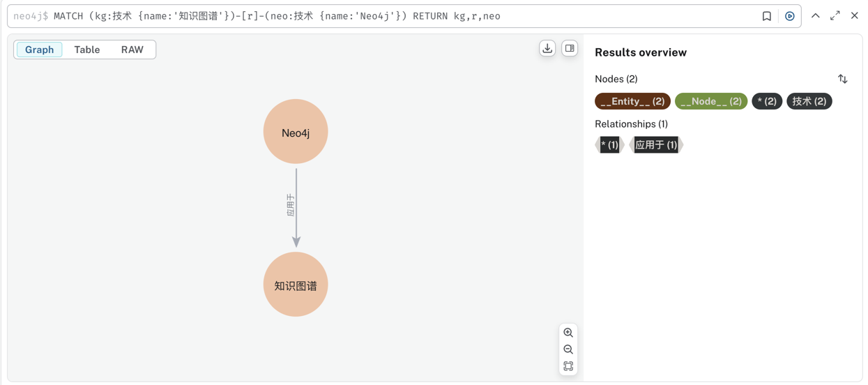Zoom out of the graph
Image resolution: width=868 pixels, height=385 pixels.
click(568, 349)
